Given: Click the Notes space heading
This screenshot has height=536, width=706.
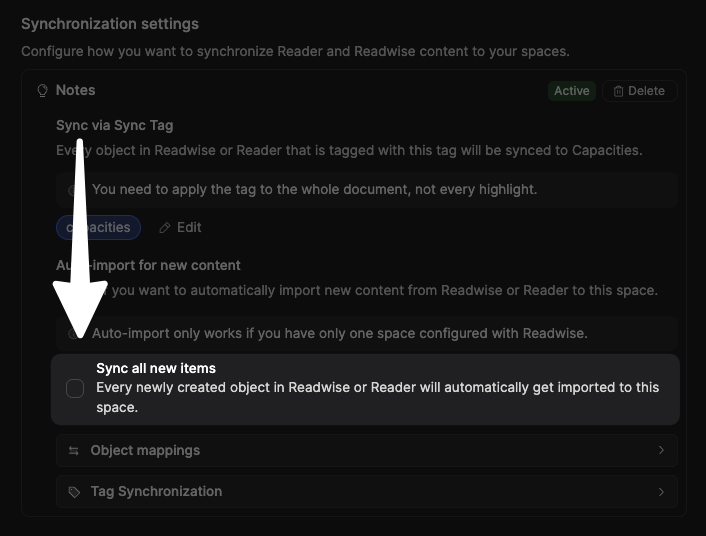Looking at the screenshot, I should pos(75,90).
